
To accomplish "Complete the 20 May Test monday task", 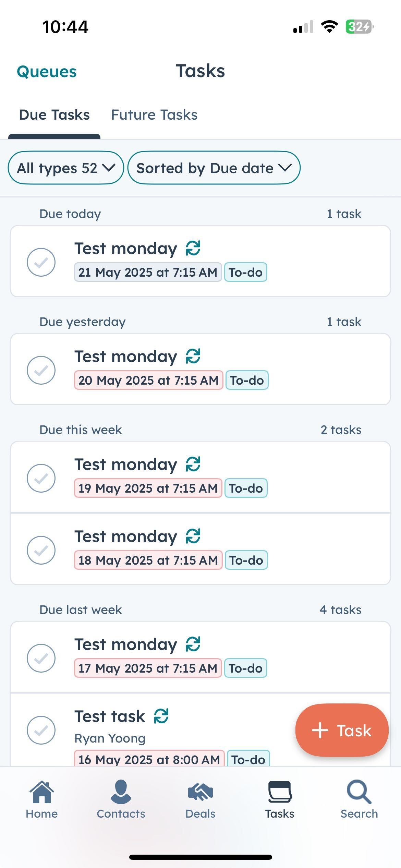I will [x=41, y=370].
